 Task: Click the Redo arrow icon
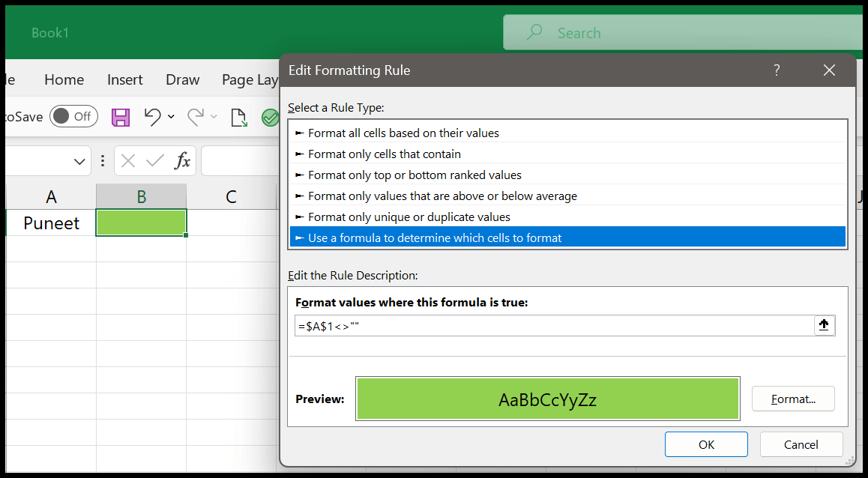[x=195, y=116]
